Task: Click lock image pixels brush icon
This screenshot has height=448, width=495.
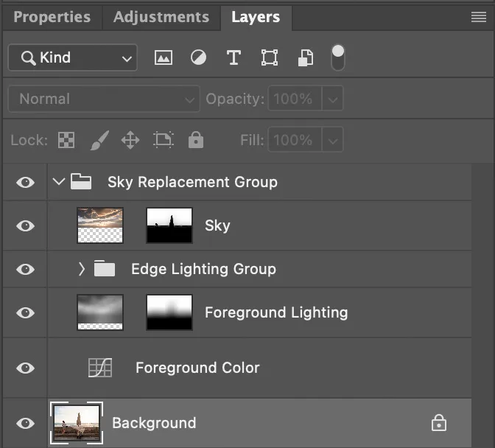Action: tap(98, 140)
